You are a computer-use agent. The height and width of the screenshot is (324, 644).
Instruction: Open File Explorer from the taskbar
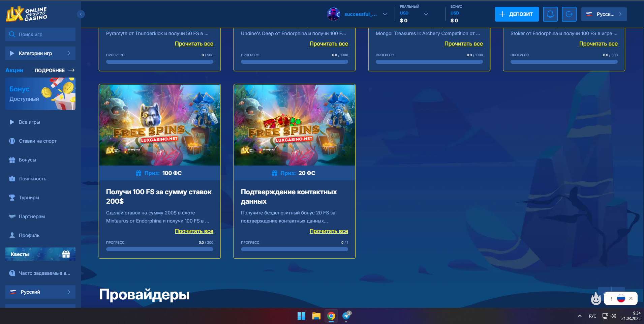coord(316,316)
